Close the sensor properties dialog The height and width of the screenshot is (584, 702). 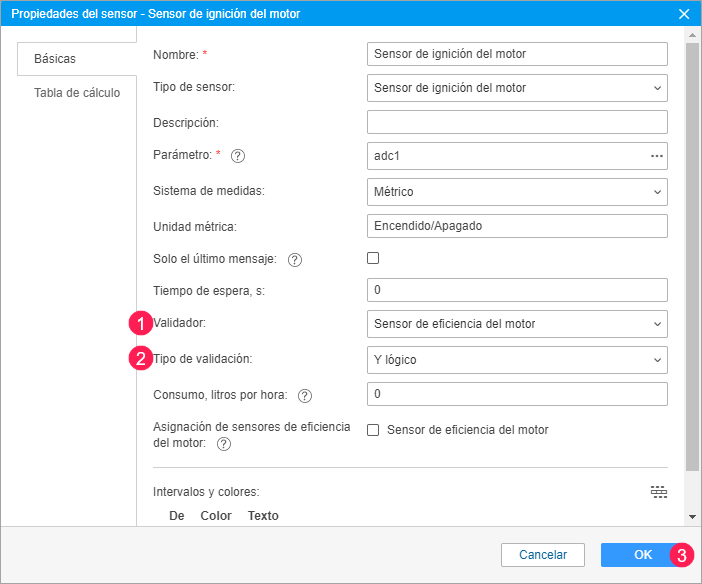[x=685, y=14]
